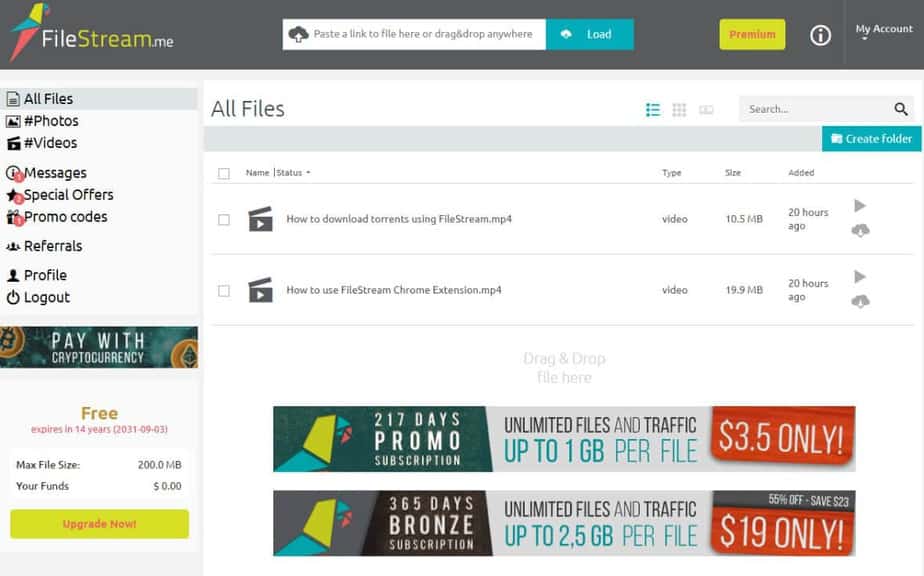This screenshot has height=576, width=924.
Task: Check the Chrome Extension file checkbox
Action: 224,291
